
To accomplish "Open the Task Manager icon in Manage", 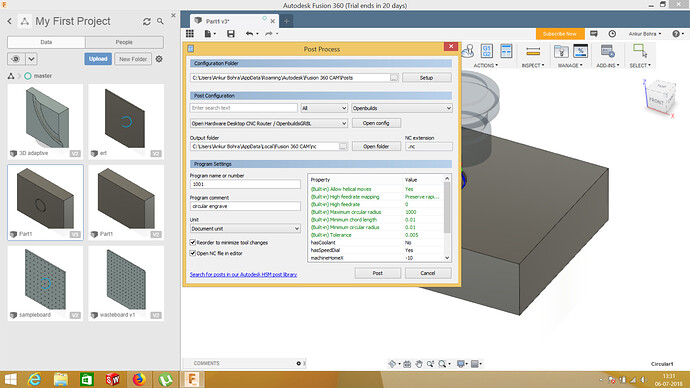I will [580, 51].
